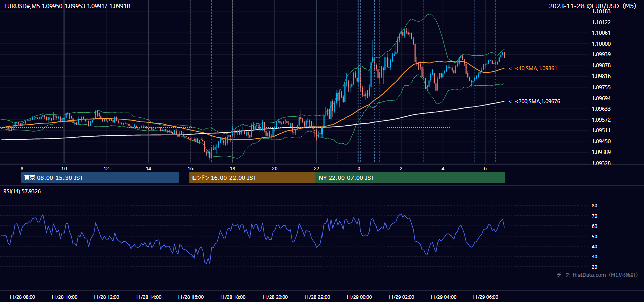
Task: Click the 40 SMA 1.09861 label
Action: pyautogui.click(x=533, y=68)
